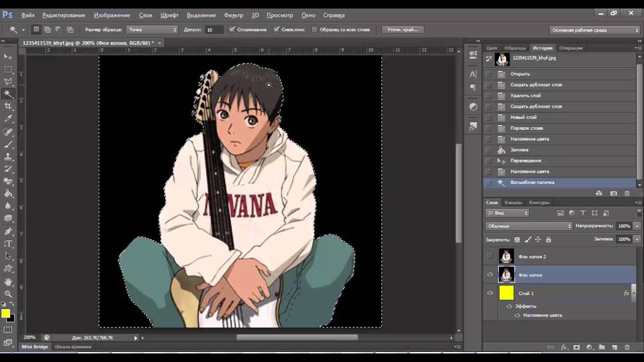Set history brush source beside Открыть
Viewport: 644px width, 362px height.
point(489,74)
